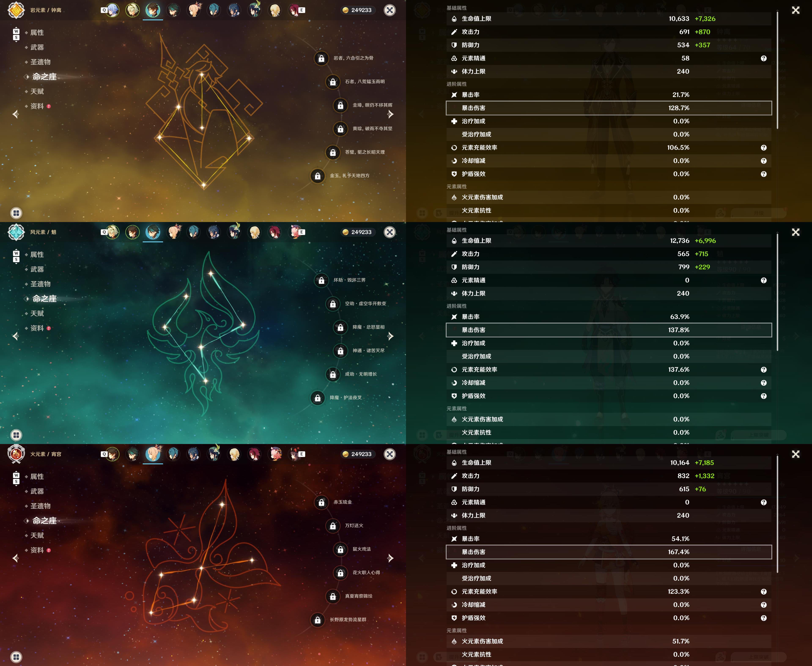Viewport: 812px width, 666px height.
Task: Select highlighted 暴击伤害 137.8% row
Action: coord(609,330)
